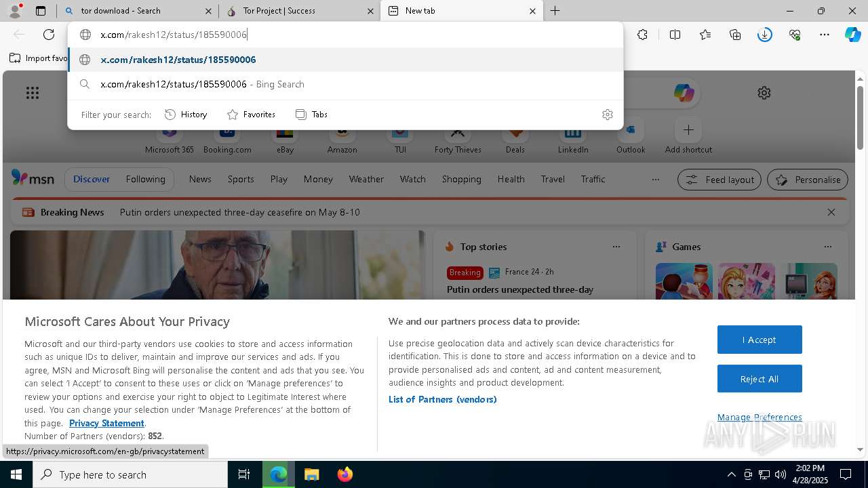Click in the address bar text field
The image size is (868, 488).
point(345,35)
